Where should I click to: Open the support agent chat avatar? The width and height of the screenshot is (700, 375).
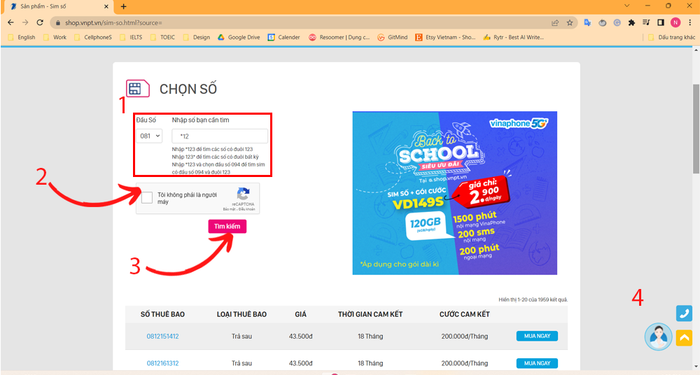coord(658,337)
